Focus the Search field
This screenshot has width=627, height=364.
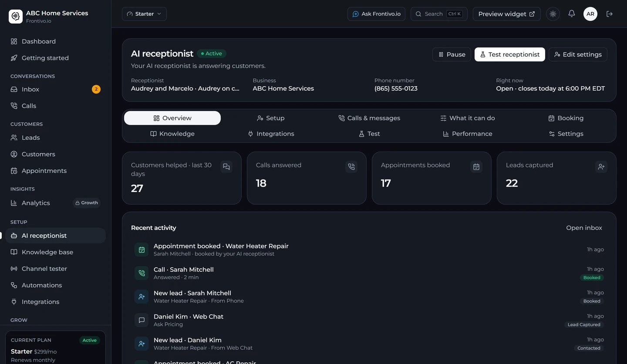click(439, 14)
